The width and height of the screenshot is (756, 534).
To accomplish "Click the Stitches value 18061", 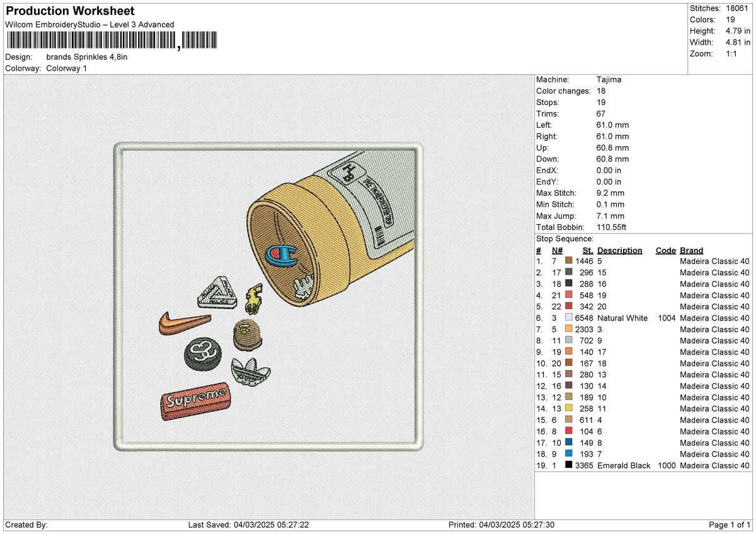I will pyautogui.click(x=737, y=8).
